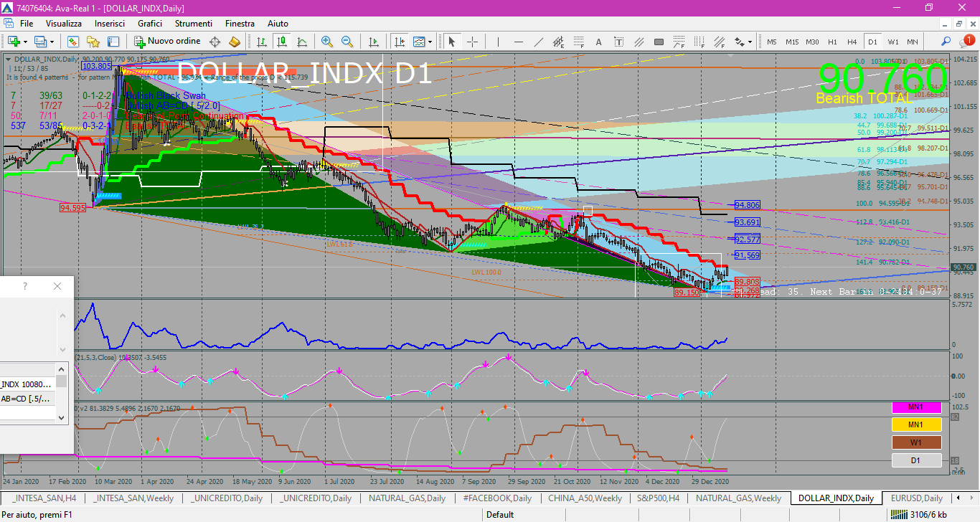Select the rectangle shape tool

(x=659, y=42)
